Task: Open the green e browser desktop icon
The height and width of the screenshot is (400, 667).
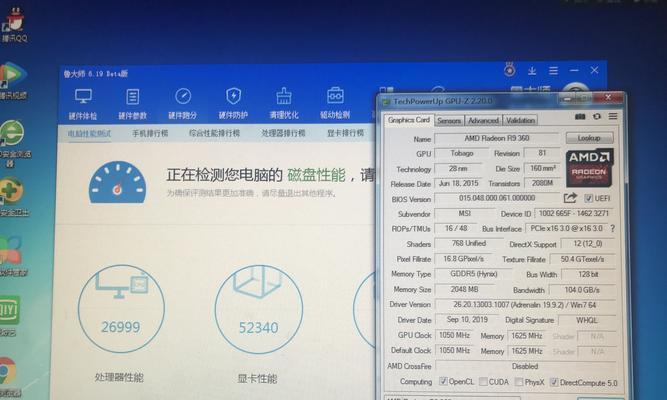Action: [13, 143]
